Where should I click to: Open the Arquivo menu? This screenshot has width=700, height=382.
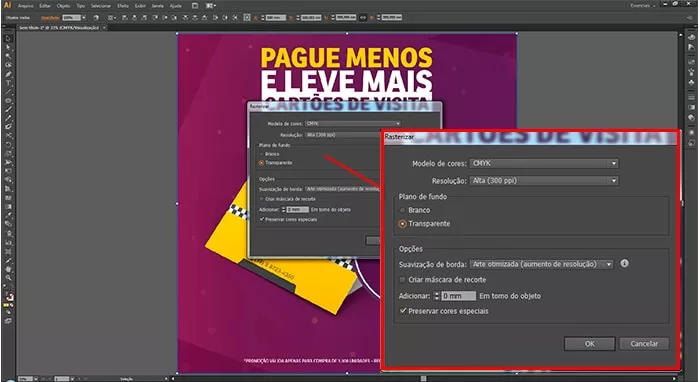pos(26,6)
